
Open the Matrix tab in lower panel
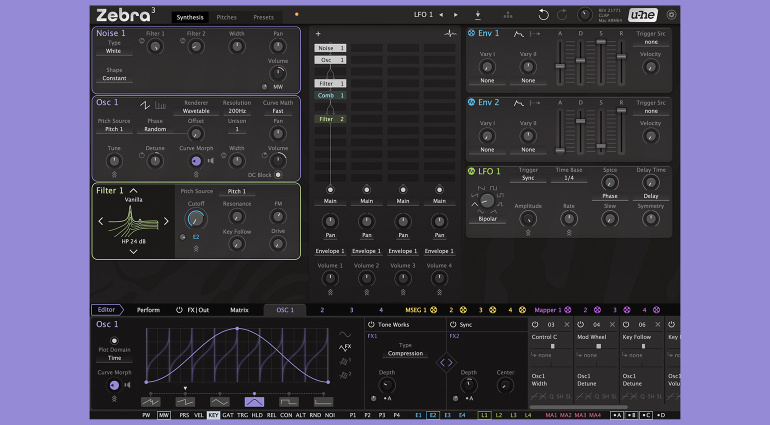click(x=239, y=310)
